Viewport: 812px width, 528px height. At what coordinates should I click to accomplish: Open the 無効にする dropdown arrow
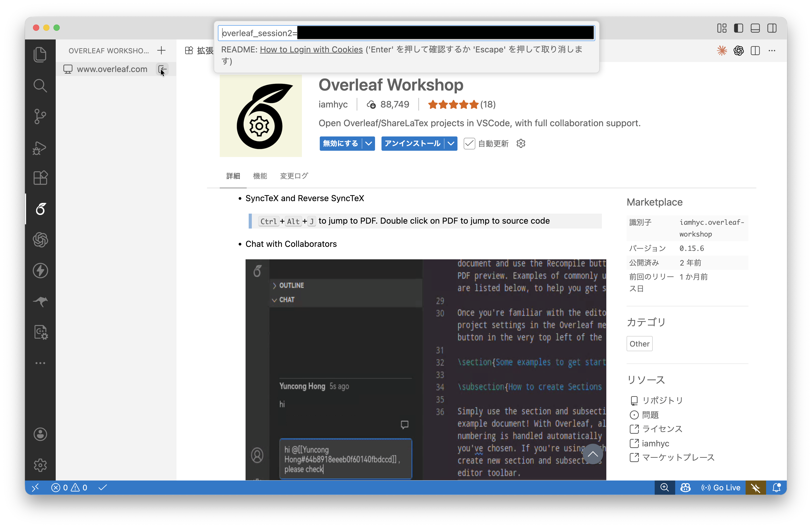369,143
